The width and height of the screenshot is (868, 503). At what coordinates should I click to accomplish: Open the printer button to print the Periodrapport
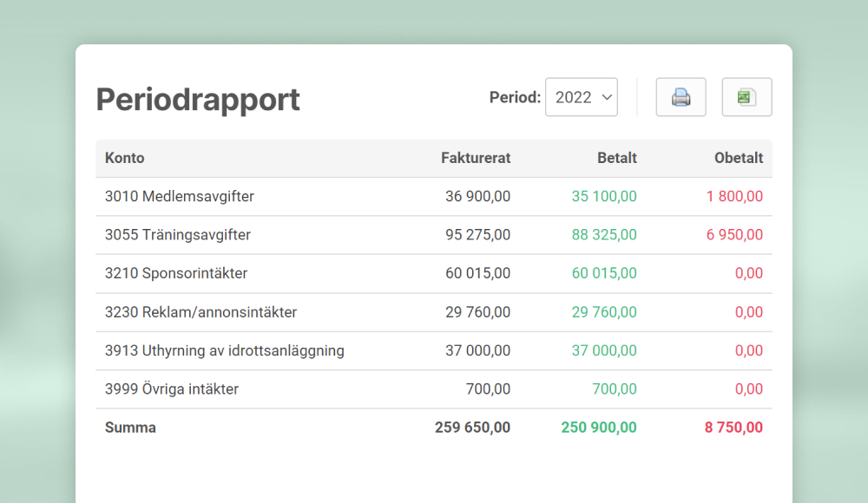[x=681, y=97]
